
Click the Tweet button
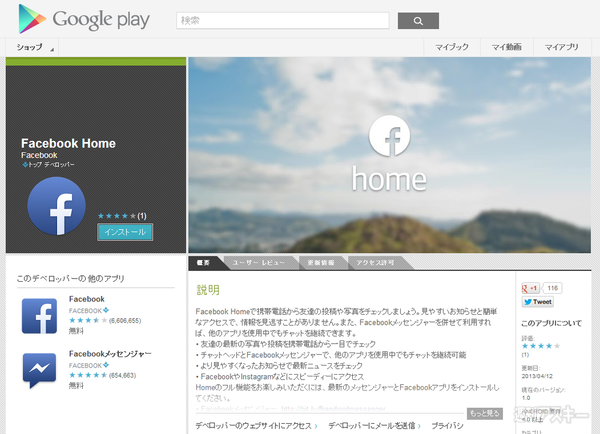click(538, 302)
